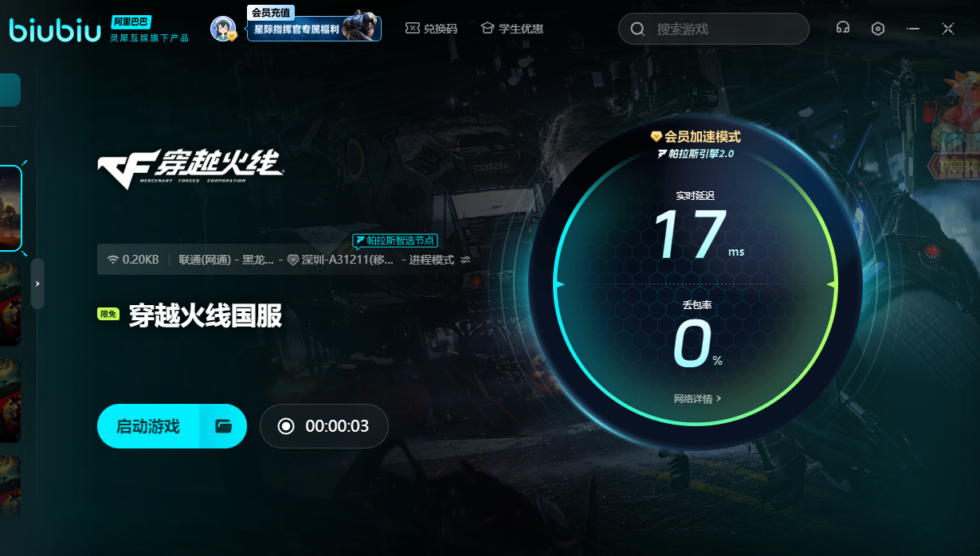Click the 会员加速模式 label
This screenshot has width=980, height=556.
click(x=696, y=137)
